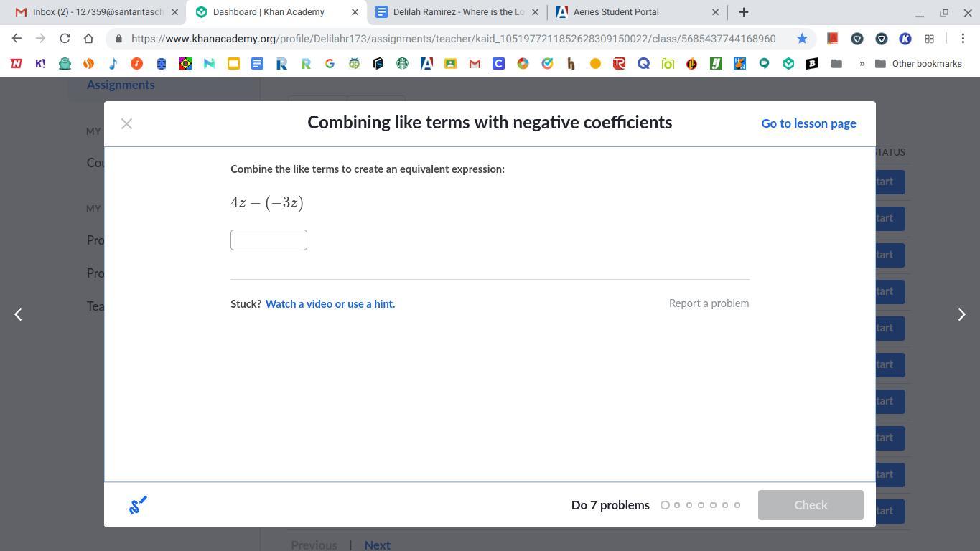Viewport: 980px width, 551px height.
Task: Click Report a problem
Action: (x=709, y=303)
